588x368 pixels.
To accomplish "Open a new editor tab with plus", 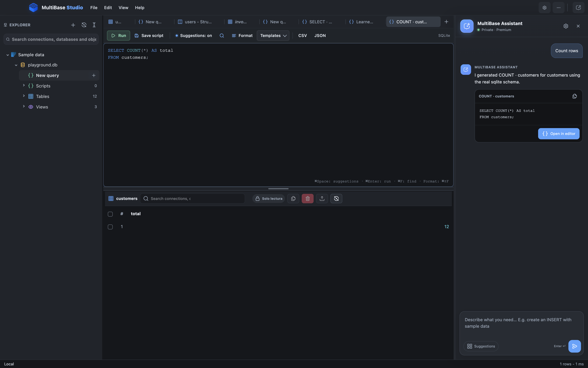I will tap(446, 22).
